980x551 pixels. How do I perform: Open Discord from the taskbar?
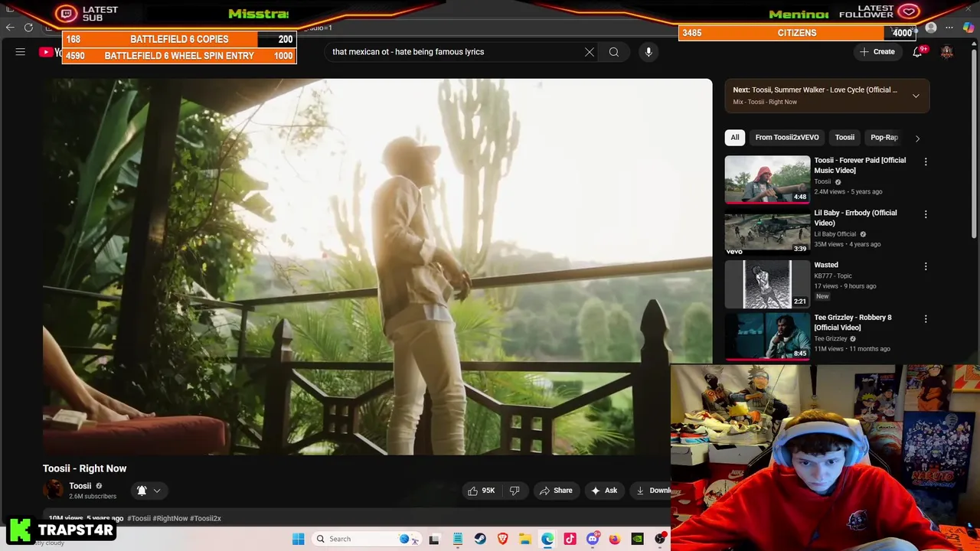(593, 539)
